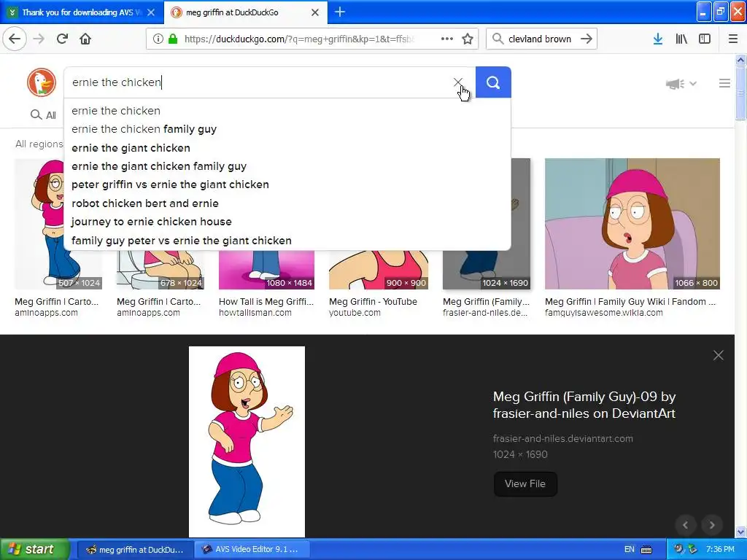Reload the current page
Viewport: 747px width, 560px height.
pyautogui.click(x=62, y=39)
